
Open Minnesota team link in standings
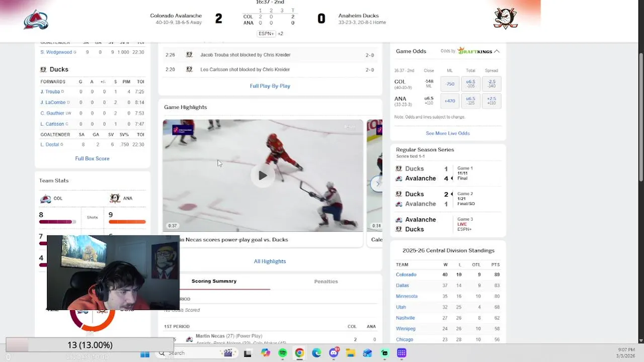(407, 296)
